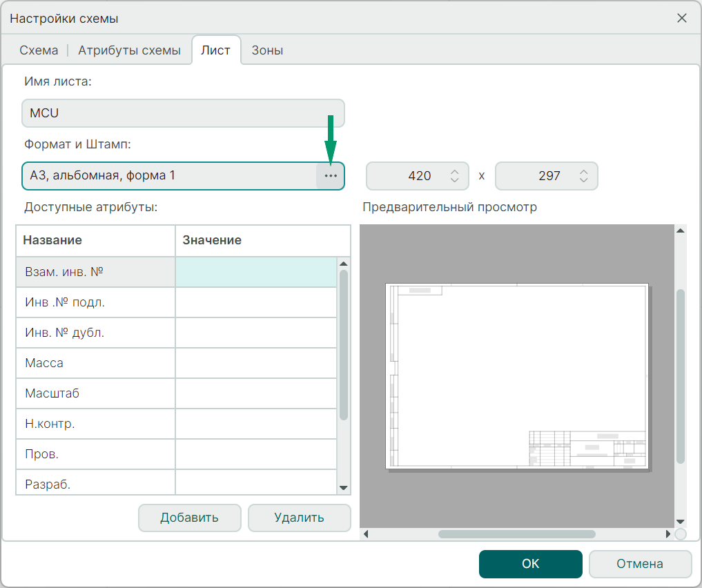Switch to the Схема tab
702x588 pixels.
point(39,50)
